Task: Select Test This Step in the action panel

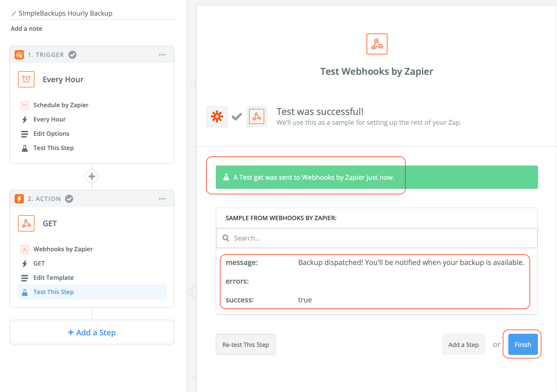Action: tap(53, 292)
